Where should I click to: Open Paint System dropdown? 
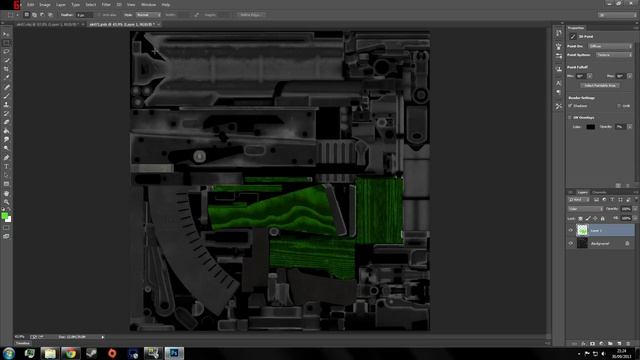(x=613, y=55)
